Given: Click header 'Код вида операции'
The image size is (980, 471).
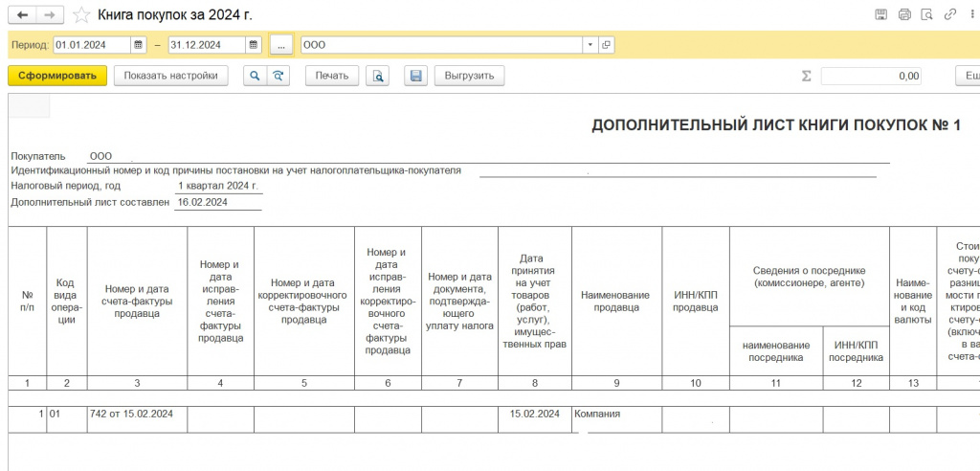Looking at the screenshot, I should (x=67, y=302).
